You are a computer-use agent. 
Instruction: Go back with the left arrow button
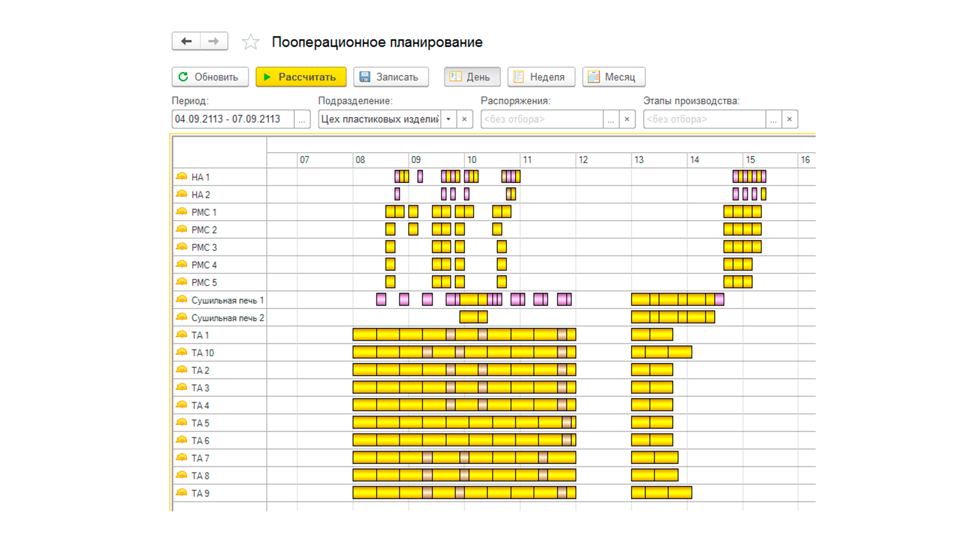click(x=186, y=41)
